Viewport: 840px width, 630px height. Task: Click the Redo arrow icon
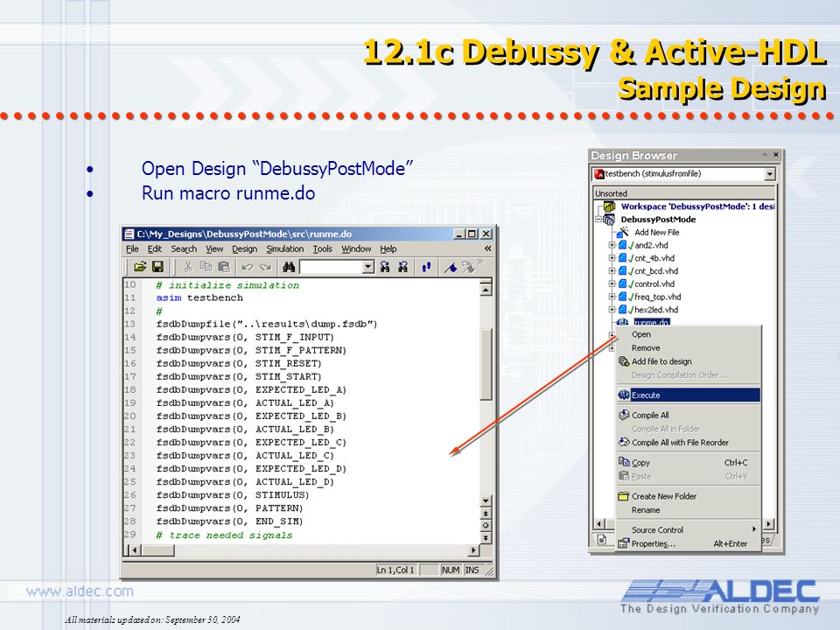(265, 267)
